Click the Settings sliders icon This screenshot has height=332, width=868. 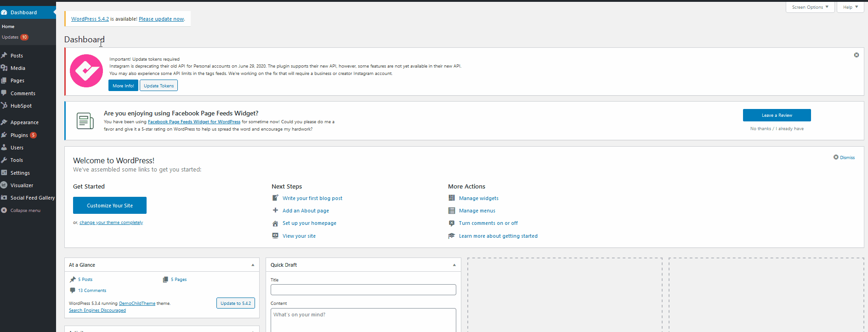[x=4, y=173]
